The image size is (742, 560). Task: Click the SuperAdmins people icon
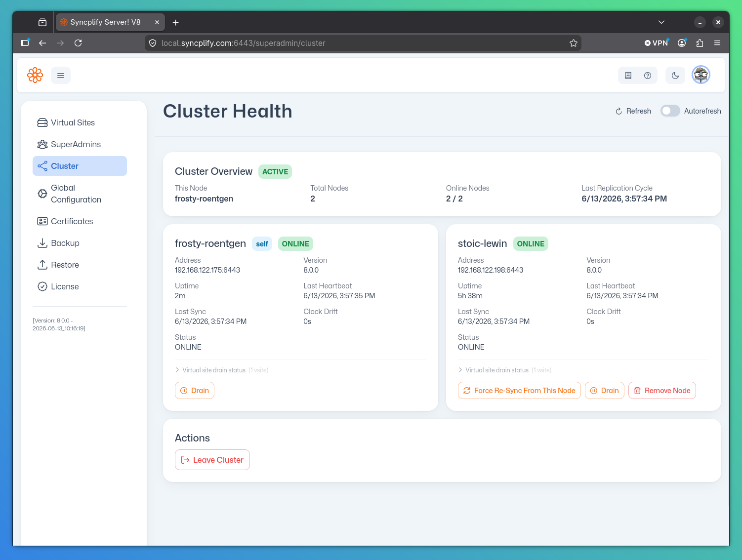(42, 144)
